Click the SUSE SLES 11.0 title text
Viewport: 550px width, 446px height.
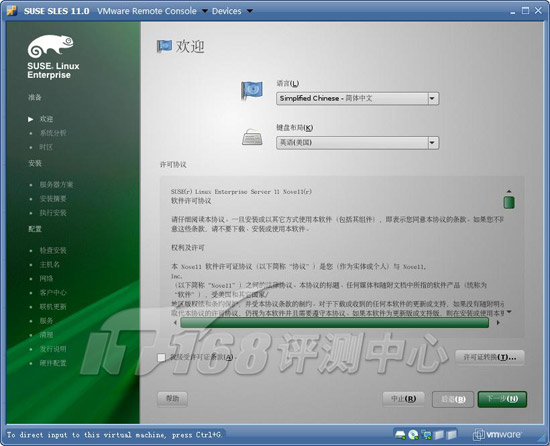(x=56, y=11)
